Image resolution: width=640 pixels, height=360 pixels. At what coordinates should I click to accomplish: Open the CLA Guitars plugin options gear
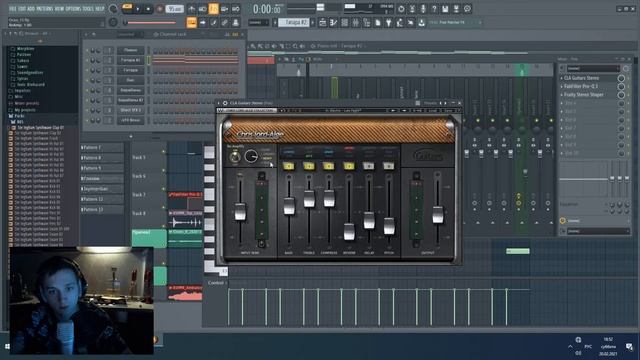click(225, 103)
